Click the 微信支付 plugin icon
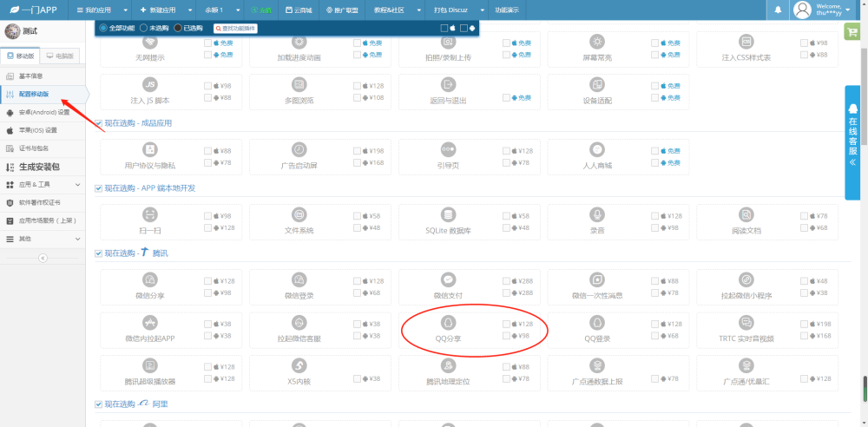 449,279
